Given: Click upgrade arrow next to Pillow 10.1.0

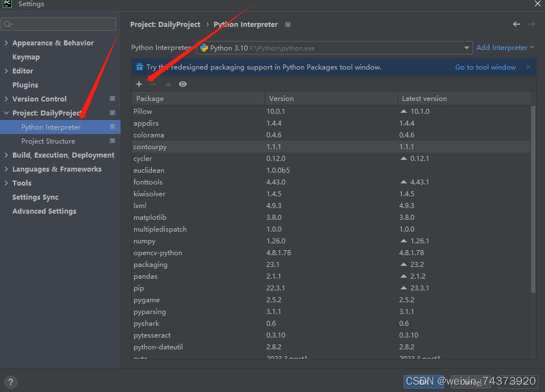Looking at the screenshot, I should tap(404, 111).
